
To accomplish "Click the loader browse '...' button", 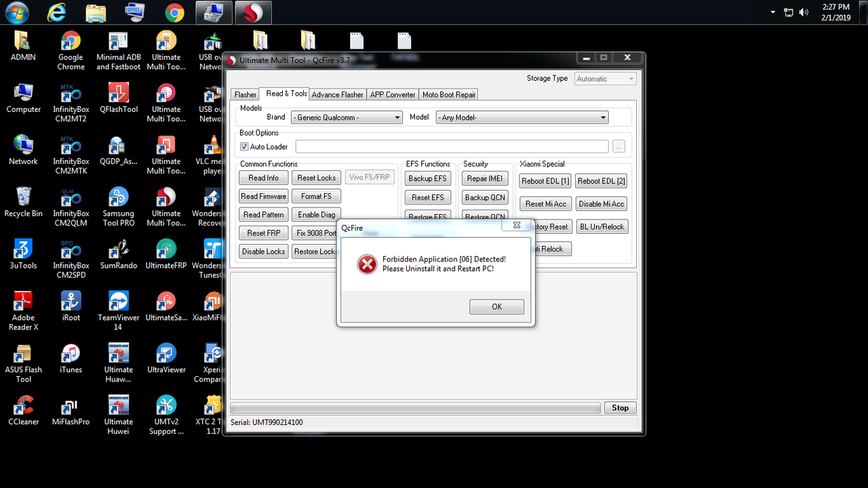I will click(618, 146).
